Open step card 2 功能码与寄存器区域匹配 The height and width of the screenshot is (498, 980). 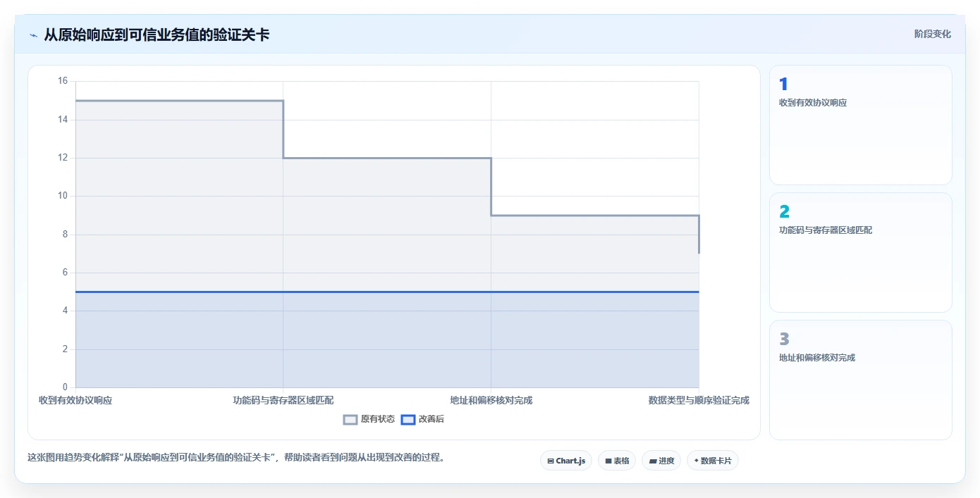pyautogui.click(x=860, y=253)
